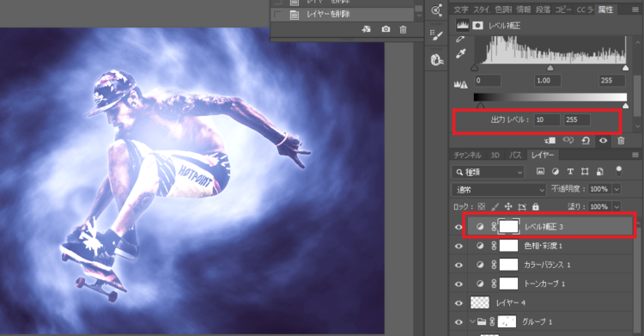Click the clip to layer icon
644x336 pixels.
550,141
